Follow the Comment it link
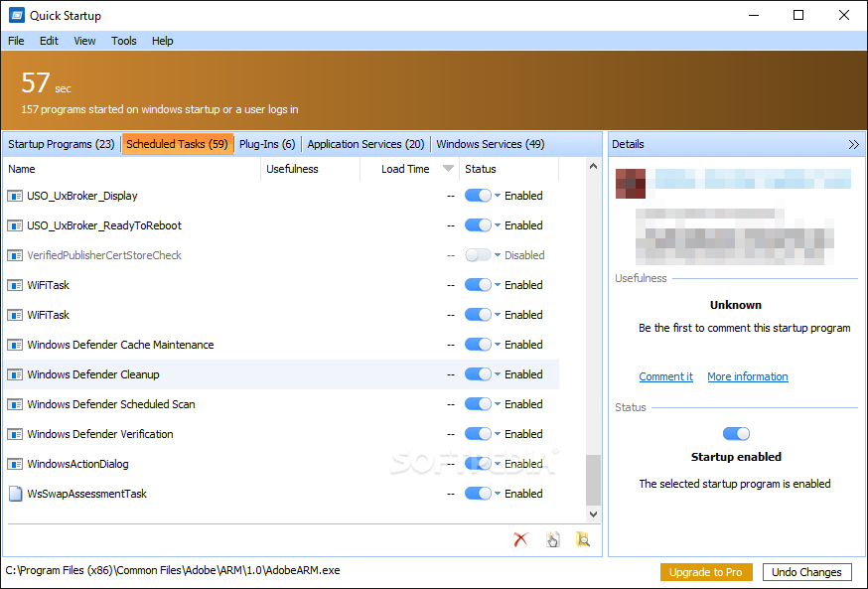The height and width of the screenshot is (589, 868). tap(666, 376)
